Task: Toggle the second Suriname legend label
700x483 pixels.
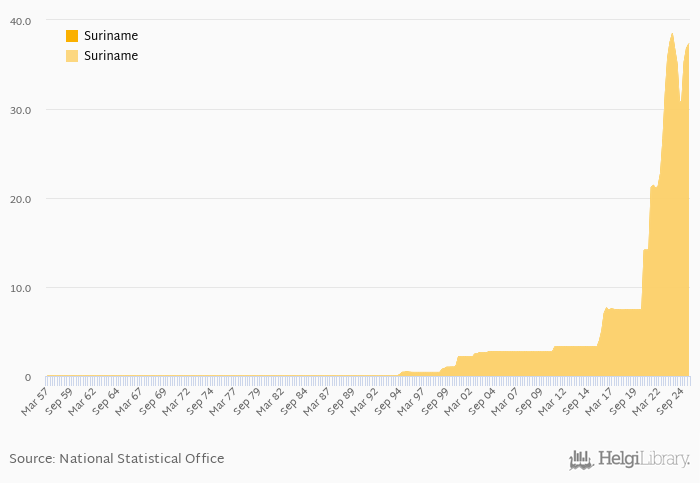Action: [111, 56]
